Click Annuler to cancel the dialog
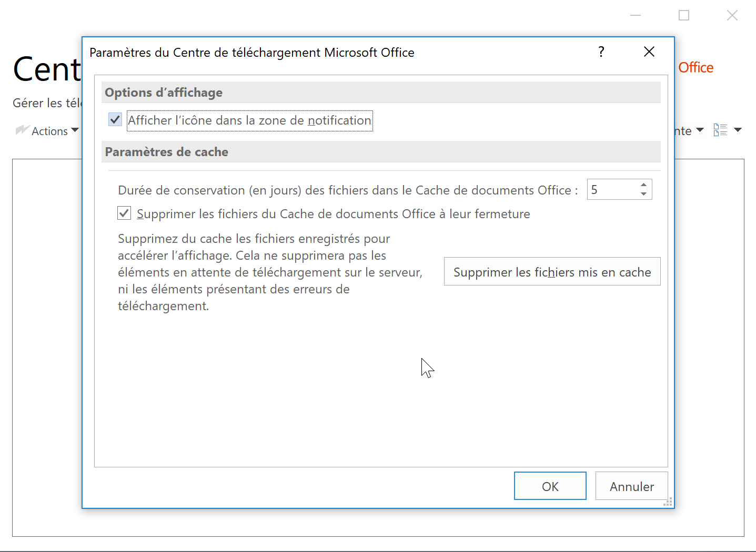The image size is (756, 552). (632, 486)
